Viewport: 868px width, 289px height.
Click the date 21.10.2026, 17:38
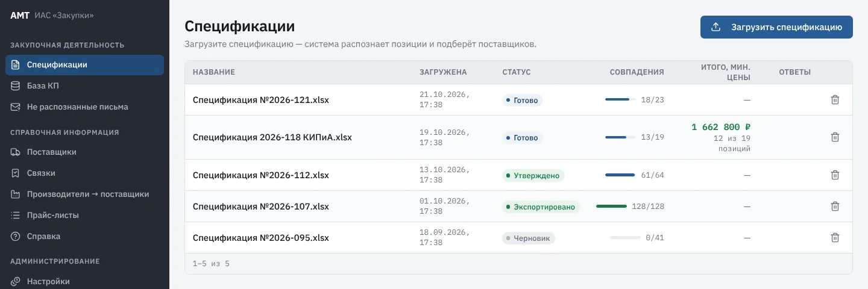pyautogui.click(x=445, y=100)
